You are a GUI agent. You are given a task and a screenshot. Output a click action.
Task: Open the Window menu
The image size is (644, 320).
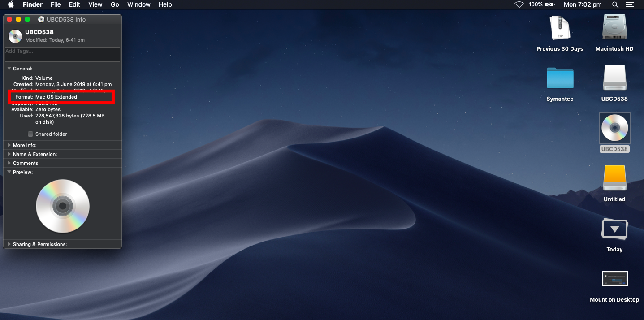[139, 4]
